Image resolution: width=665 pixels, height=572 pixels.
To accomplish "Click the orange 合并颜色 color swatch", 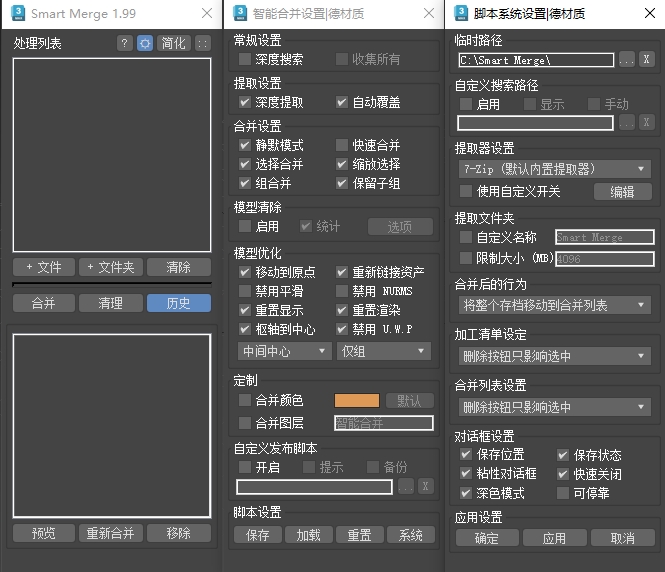I will click(357, 400).
